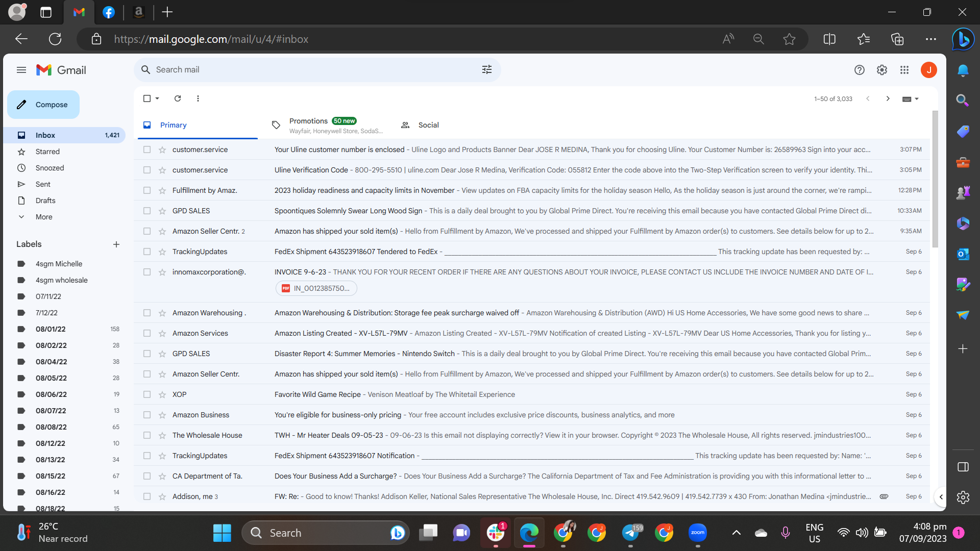This screenshot has width=980, height=551.
Task: Open input tools keyboard dropdown
Action: 911,99
